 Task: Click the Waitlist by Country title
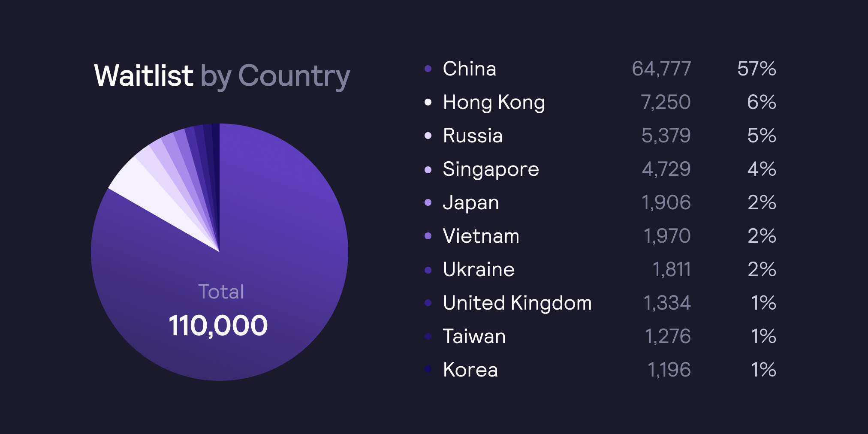tap(222, 76)
